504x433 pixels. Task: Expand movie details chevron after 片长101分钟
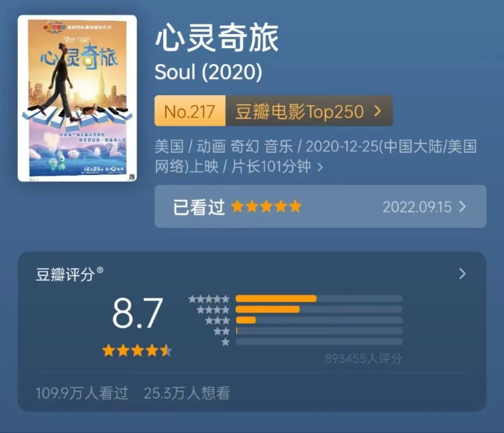pos(320,167)
